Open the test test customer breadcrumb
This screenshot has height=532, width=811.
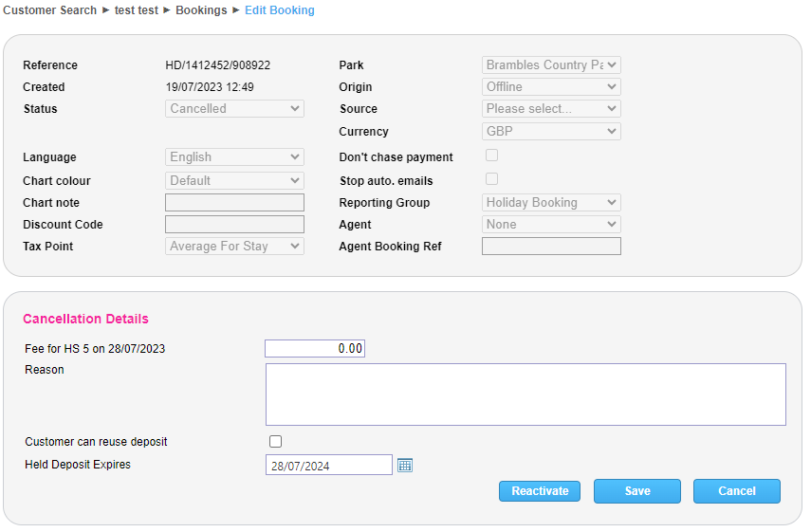click(x=136, y=10)
